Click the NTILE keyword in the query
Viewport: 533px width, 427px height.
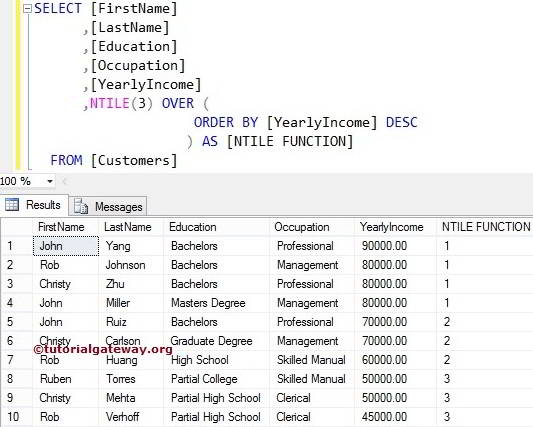point(109,103)
